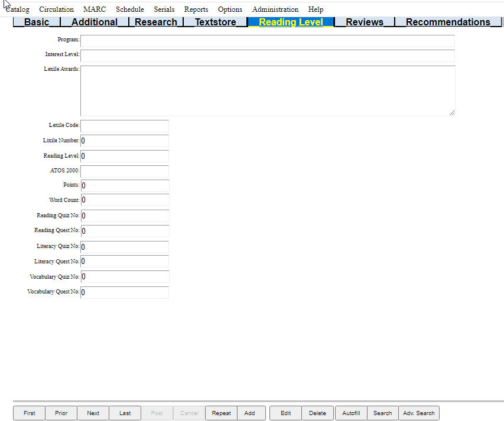Open the Reports menu

coord(196,9)
